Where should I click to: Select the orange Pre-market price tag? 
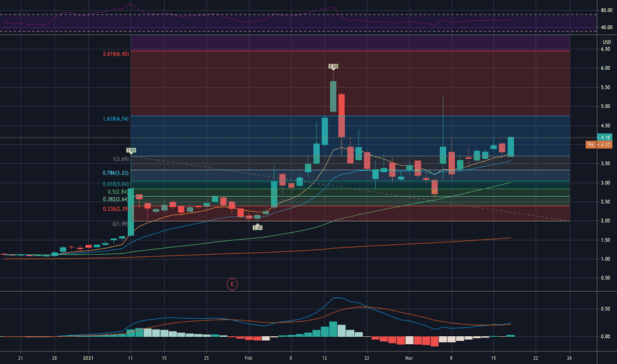598,144
